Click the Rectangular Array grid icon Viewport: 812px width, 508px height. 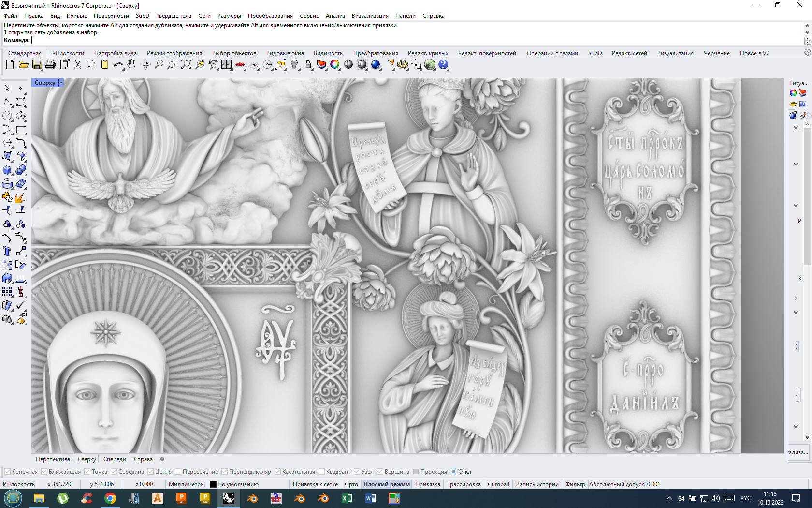pyautogui.click(x=7, y=292)
